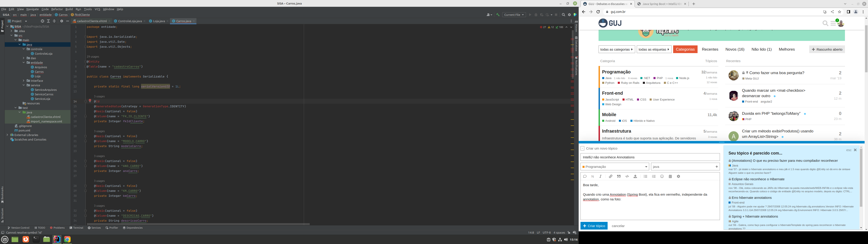
Task: Insert preformatted code icon in GUJ editor
Action: [x=627, y=176]
